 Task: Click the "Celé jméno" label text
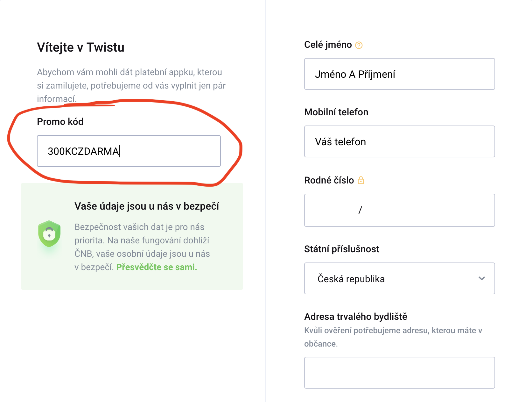[328, 45]
